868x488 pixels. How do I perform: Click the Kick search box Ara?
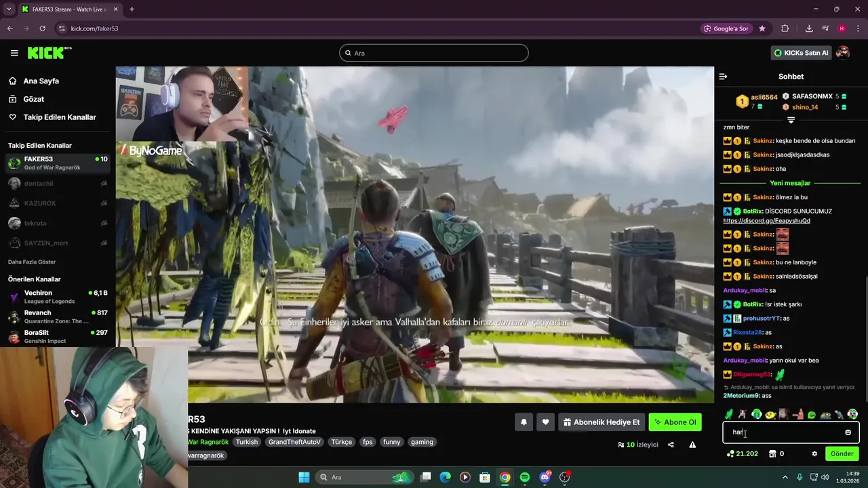(x=434, y=53)
